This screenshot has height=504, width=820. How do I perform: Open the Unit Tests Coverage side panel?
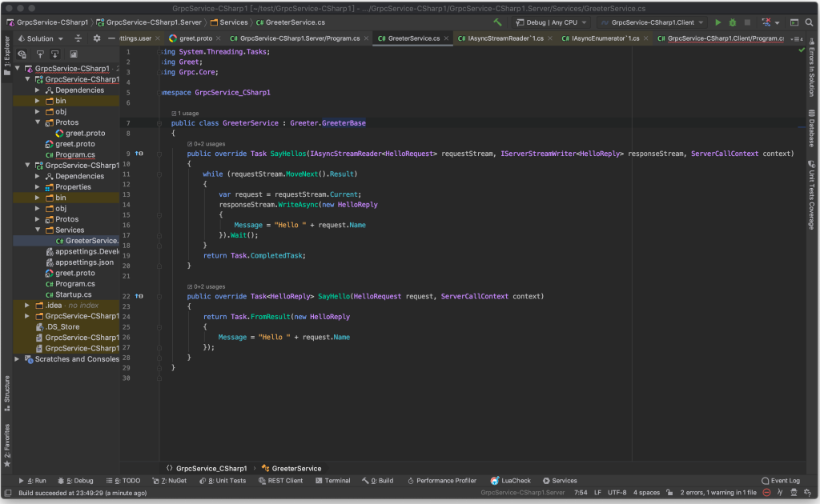point(812,195)
